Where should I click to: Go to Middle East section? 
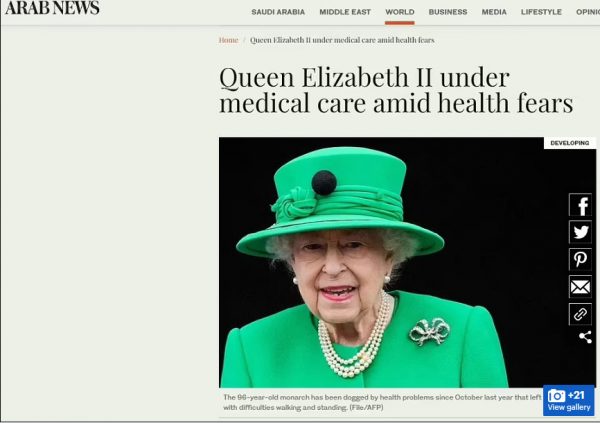(345, 12)
